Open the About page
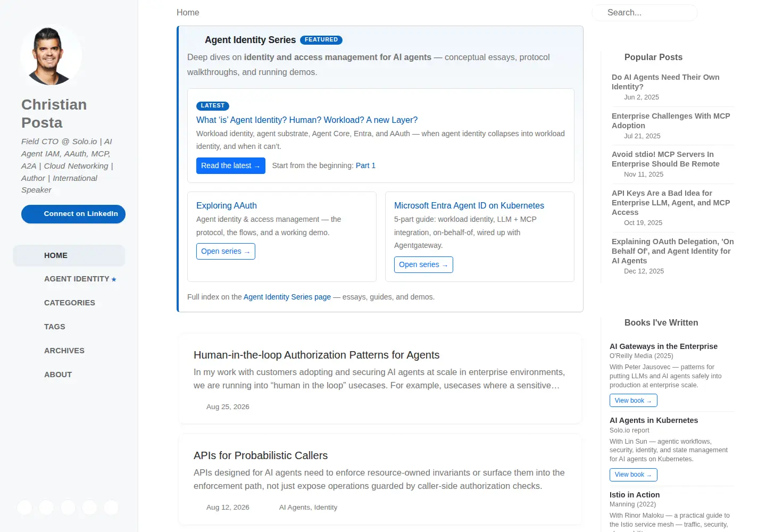 (58, 375)
